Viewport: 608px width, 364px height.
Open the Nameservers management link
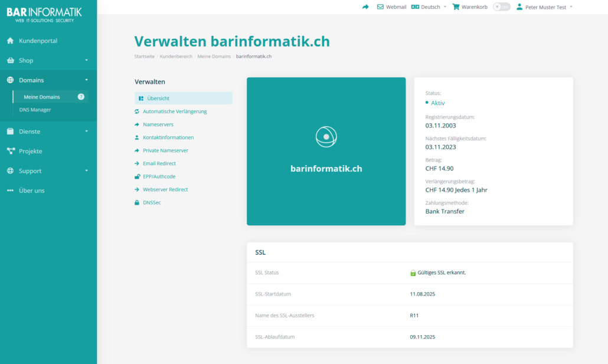pyautogui.click(x=158, y=124)
